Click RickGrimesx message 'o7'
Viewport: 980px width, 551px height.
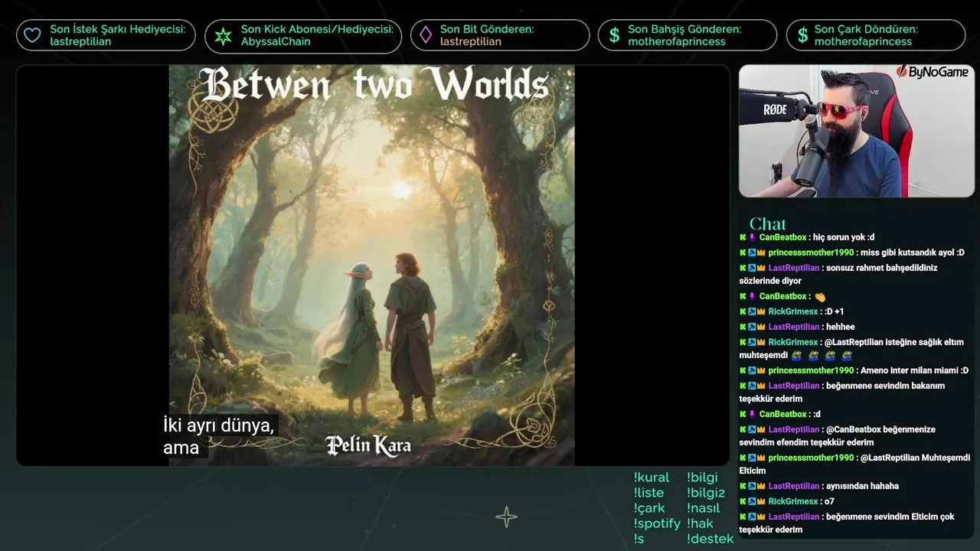coord(828,501)
